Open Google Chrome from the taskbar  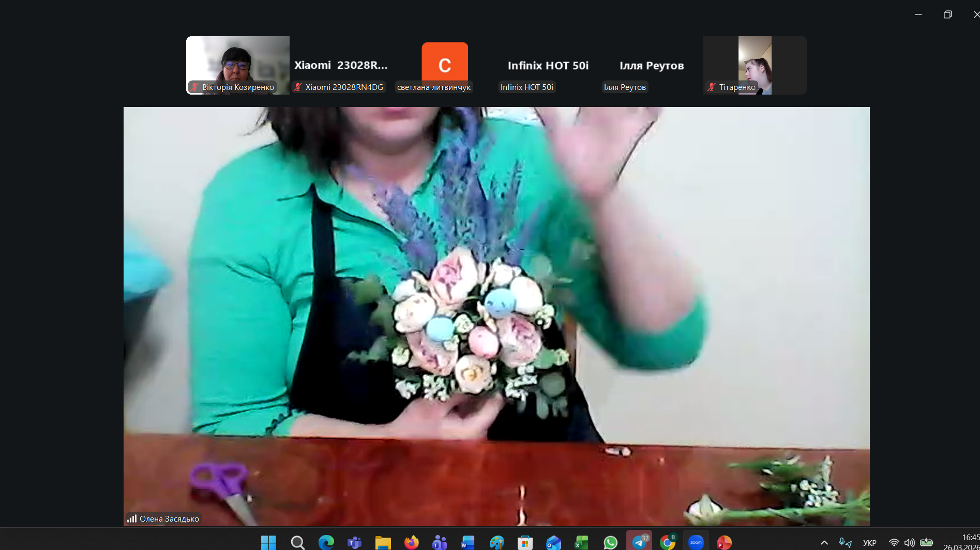[668, 542]
